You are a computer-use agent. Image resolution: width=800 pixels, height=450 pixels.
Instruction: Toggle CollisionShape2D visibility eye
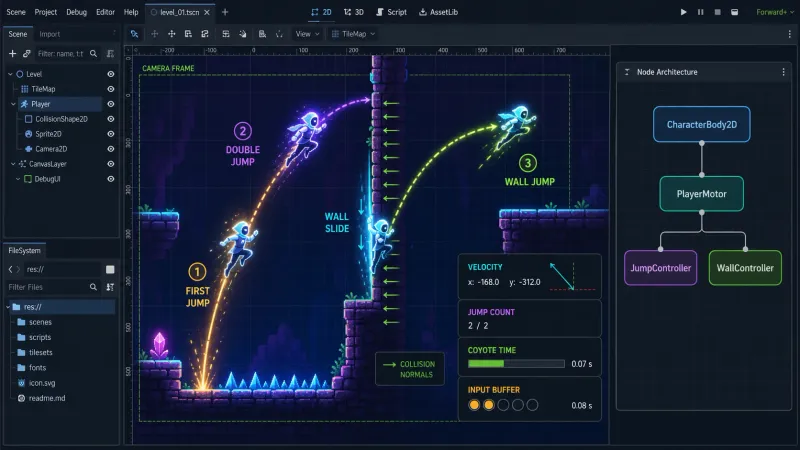click(110, 119)
